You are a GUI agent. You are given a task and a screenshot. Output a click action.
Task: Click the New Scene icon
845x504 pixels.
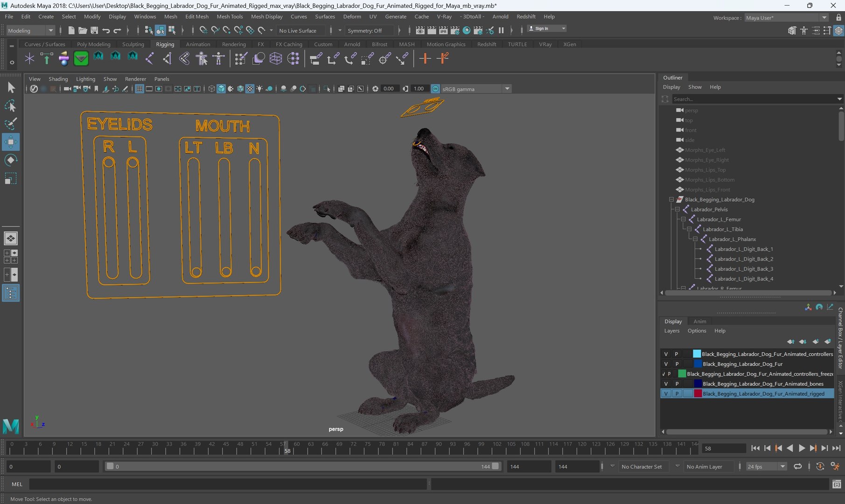click(x=71, y=30)
